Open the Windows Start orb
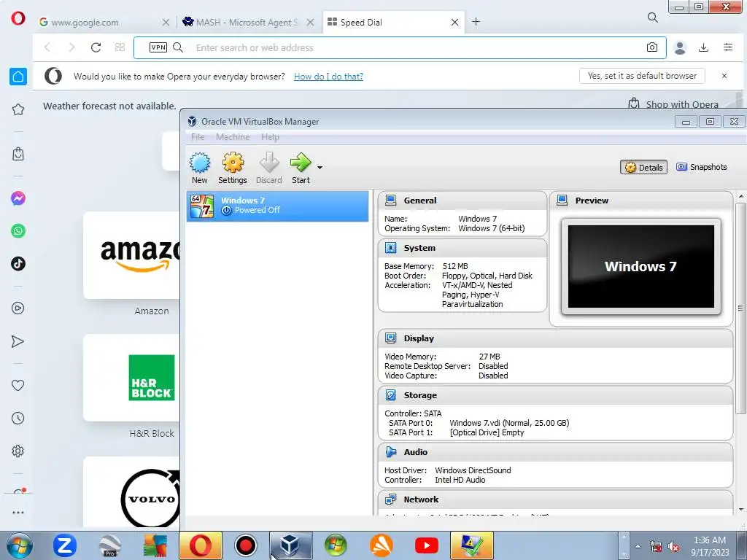Screen dimensions: 747x560 coord(20,545)
